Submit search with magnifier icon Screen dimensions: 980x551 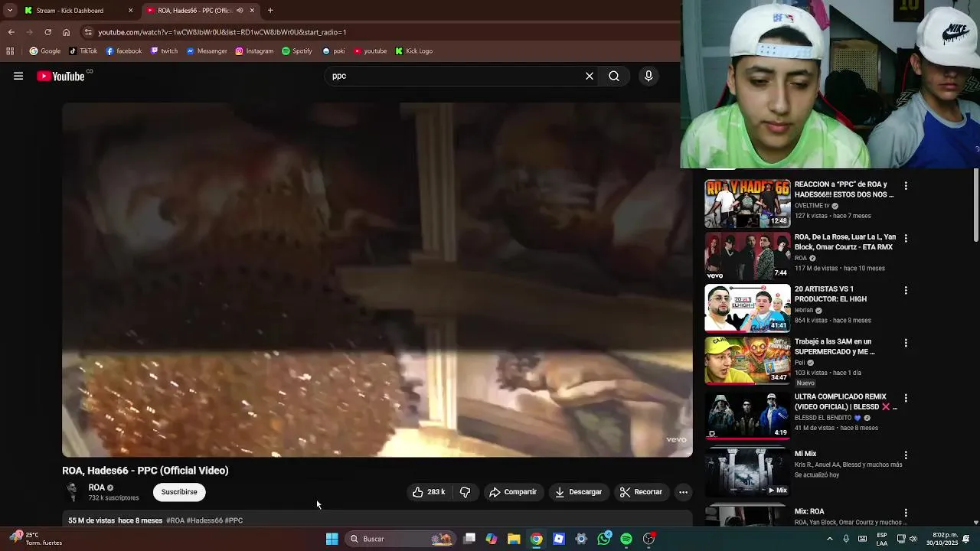coord(614,76)
